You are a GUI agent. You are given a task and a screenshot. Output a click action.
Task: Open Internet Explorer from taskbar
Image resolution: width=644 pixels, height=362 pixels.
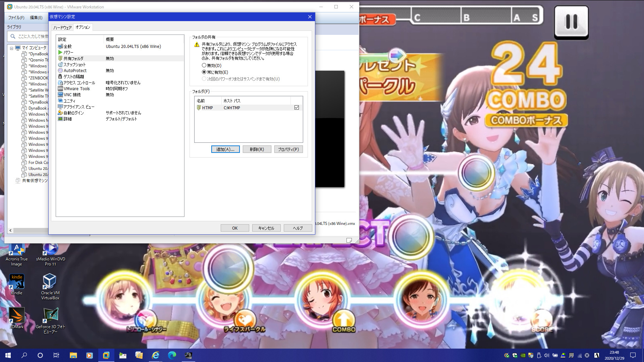coord(156,355)
